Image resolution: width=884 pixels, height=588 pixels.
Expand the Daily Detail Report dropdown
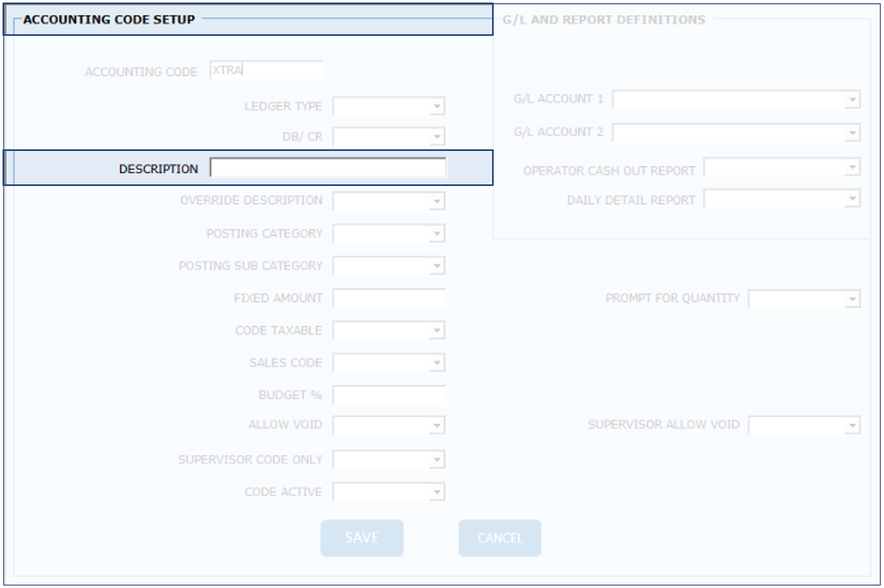click(781, 199)
